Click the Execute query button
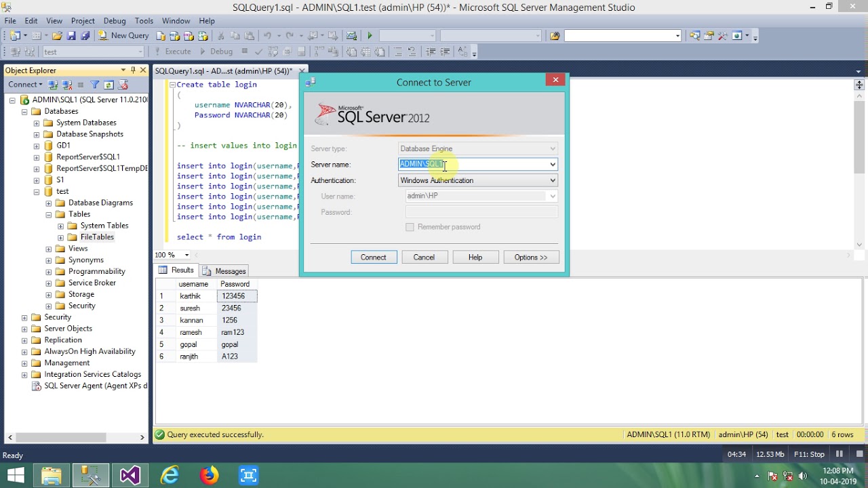This screenshot has width=868, height=488. point(172,52)
